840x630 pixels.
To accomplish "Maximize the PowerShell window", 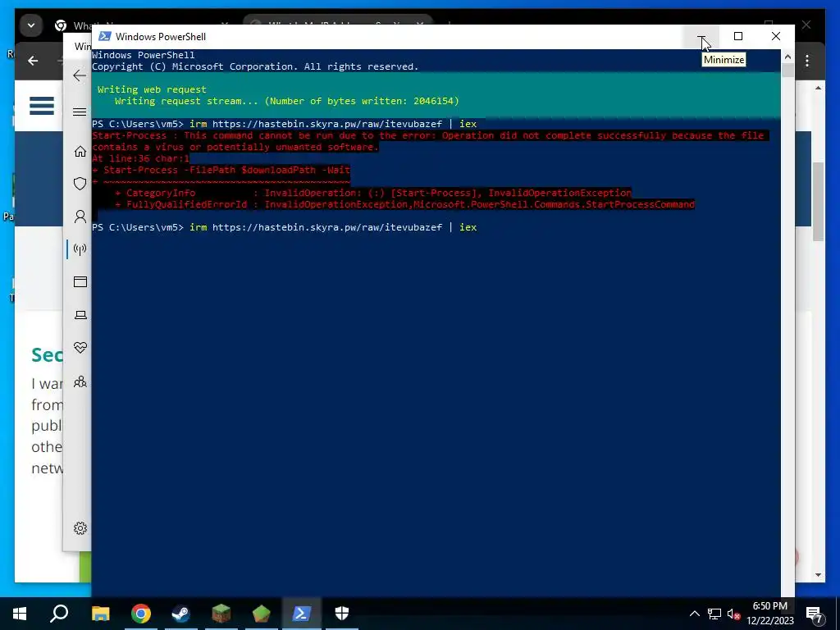I will click(x=738, y=36).
